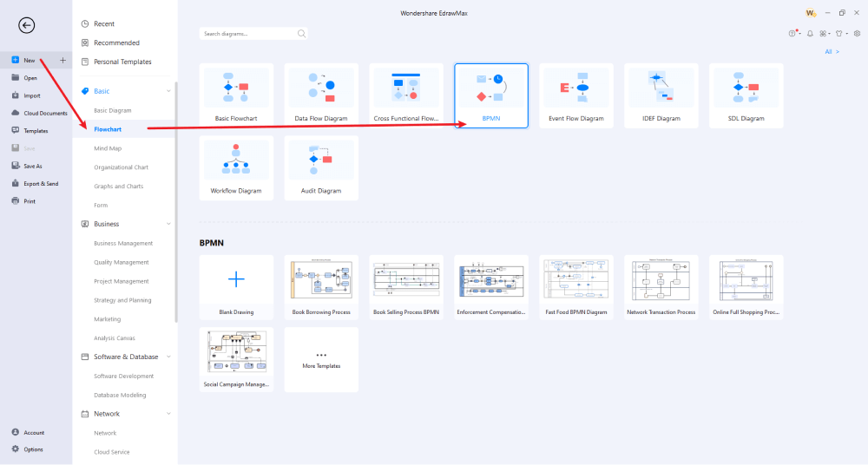Select Strategy and Planning category

(122, 300)
